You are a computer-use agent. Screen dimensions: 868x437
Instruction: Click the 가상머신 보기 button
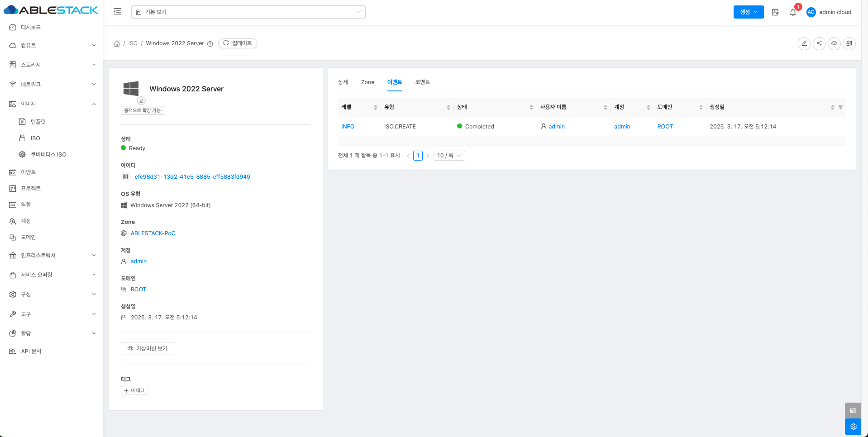pos(148,348)
